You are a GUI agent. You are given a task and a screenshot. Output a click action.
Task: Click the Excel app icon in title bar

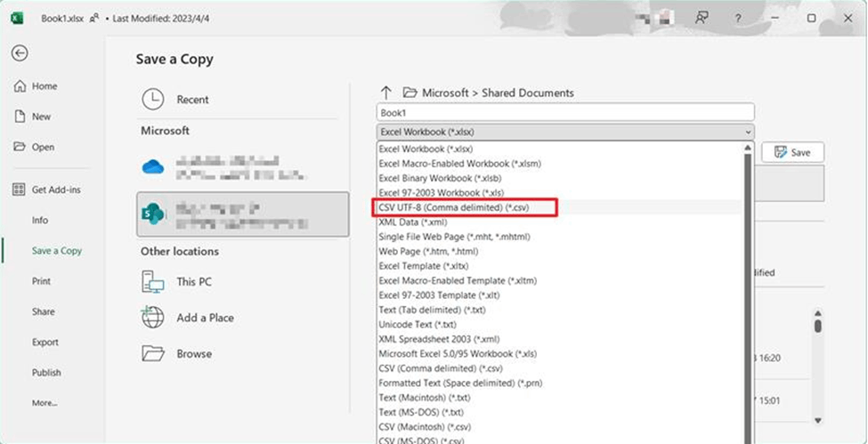[x=17, y=19]
